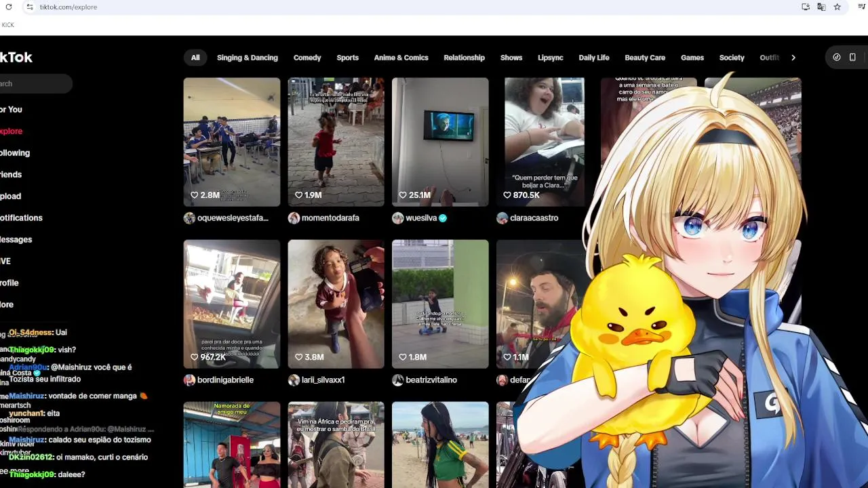868x488 pixels.
Task: Open the translate page icon
Action: point(821,7)
